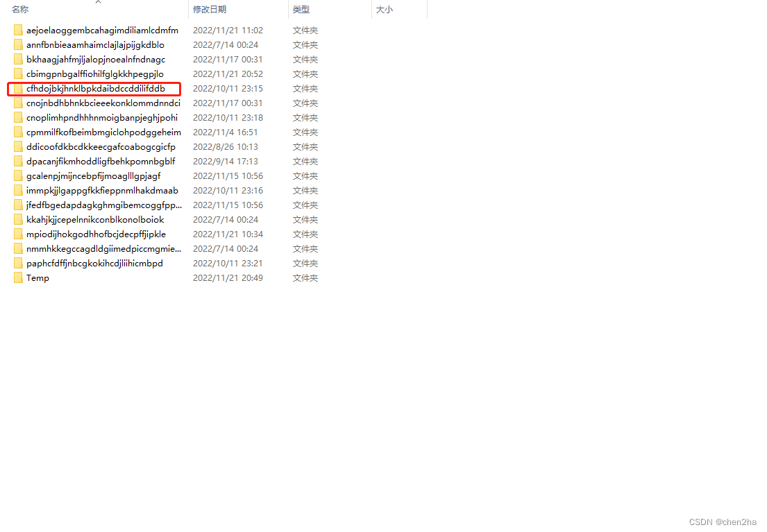Click date 2022/10/11 23:18
Image resolution: width=767 pixels, height=532 pixels.
click(228, 118)
